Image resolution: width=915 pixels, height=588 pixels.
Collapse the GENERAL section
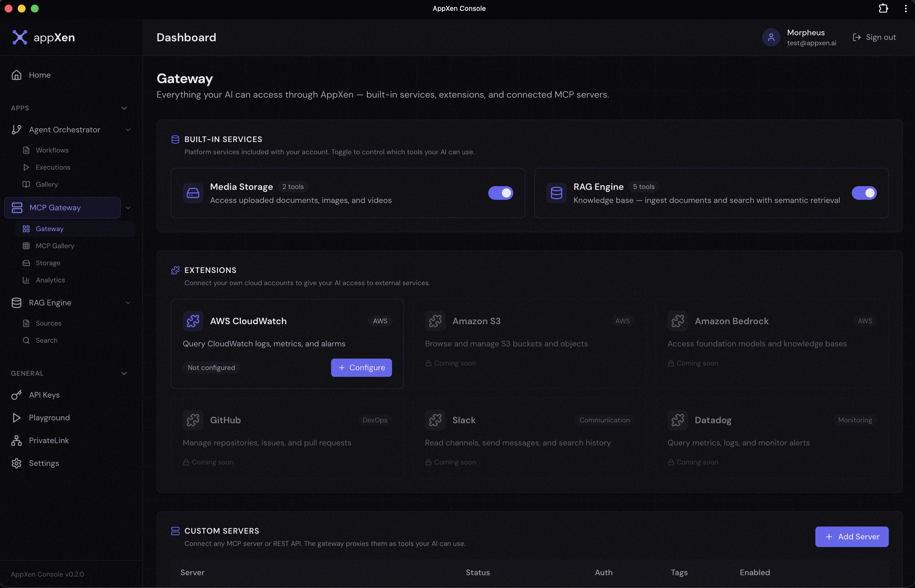[x=124, y=373]
